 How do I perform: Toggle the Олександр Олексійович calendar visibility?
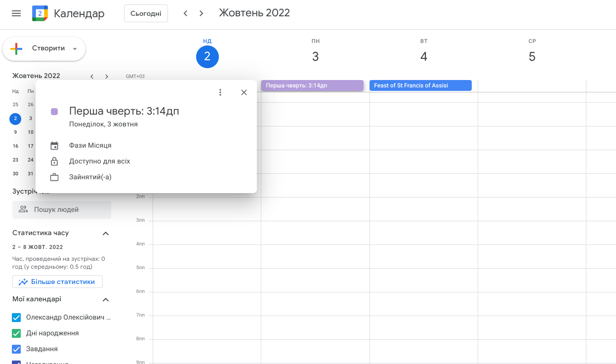[16, 317]
